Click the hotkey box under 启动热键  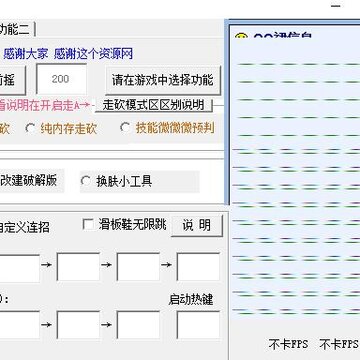[198, 325]
